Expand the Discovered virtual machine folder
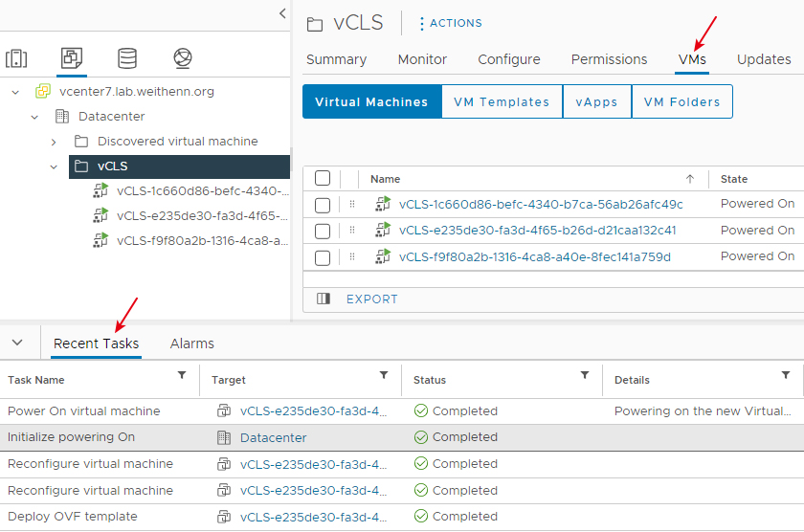Viewport: 804px width, 532px height. (x=54, y=142)
